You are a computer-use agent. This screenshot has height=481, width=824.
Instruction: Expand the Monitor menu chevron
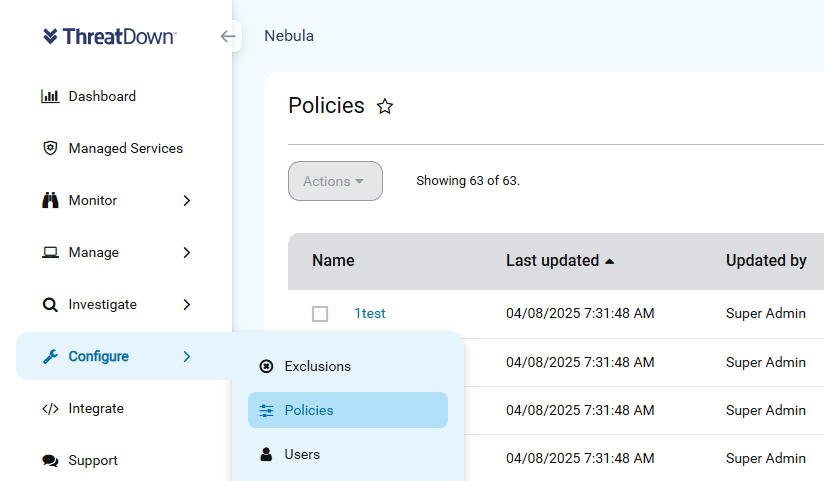tap(187, 200)
